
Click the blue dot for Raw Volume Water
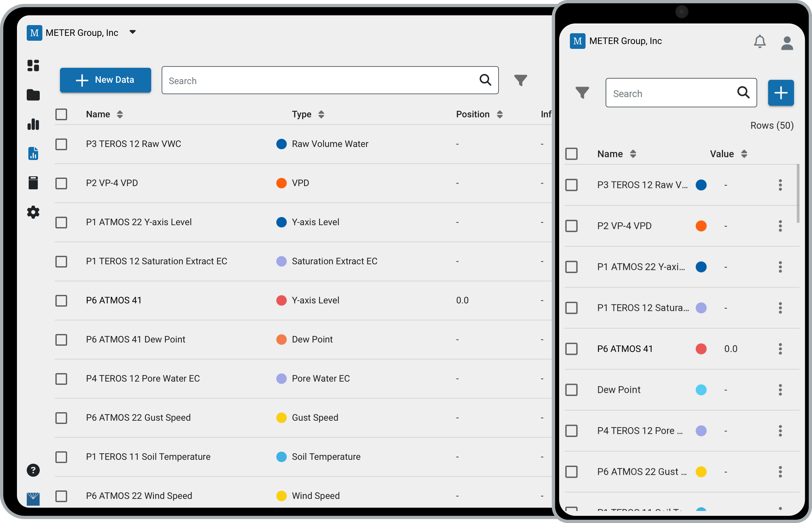[281, 144]
